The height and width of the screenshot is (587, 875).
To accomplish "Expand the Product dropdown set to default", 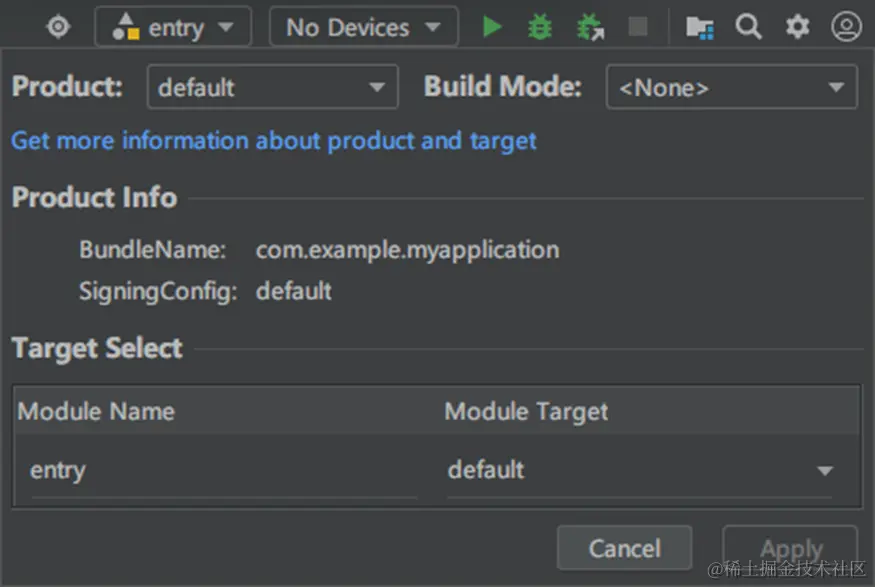I will point(272,87).
